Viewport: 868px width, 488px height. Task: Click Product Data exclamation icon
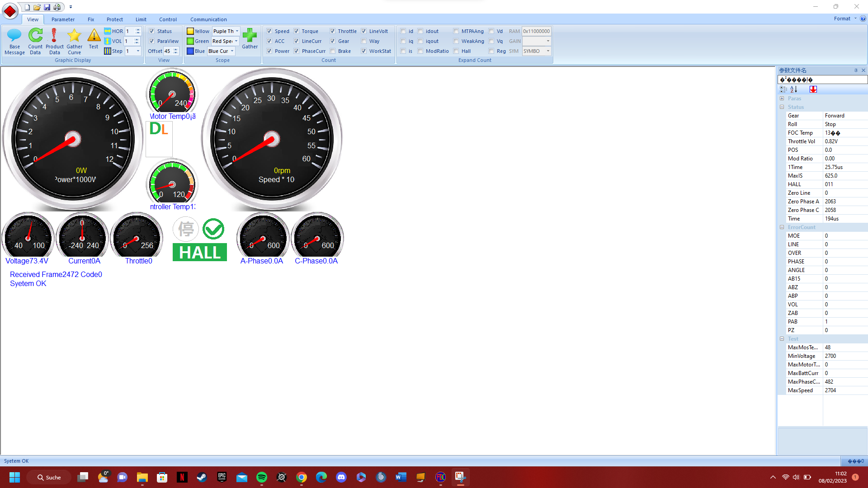[x=54, y=36]
